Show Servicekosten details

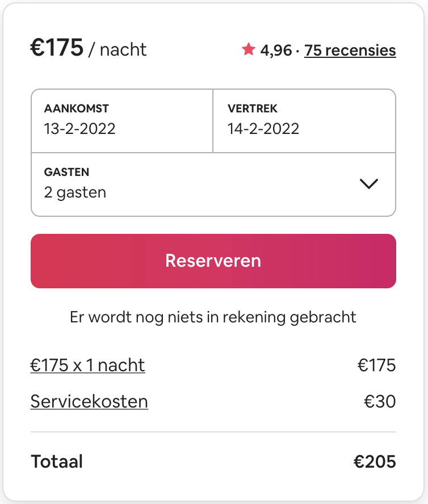pyautogui.click(x=89, y=401)
